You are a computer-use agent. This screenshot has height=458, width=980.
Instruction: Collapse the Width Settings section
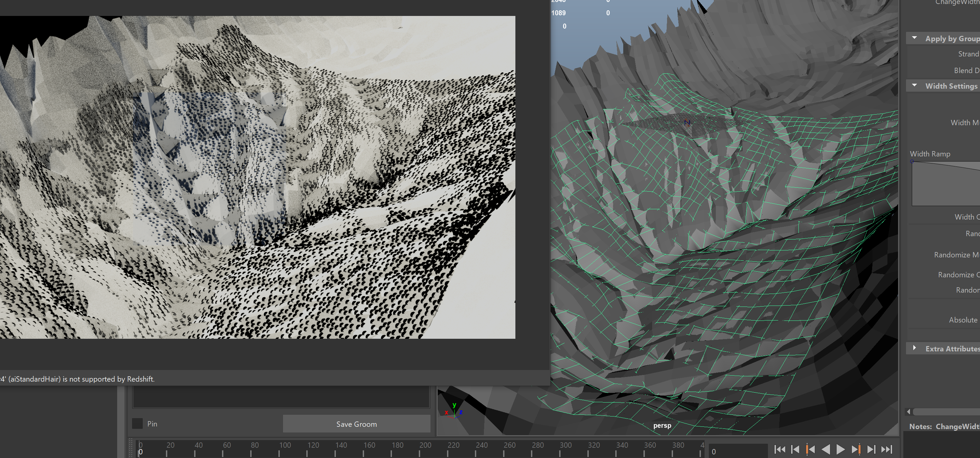(x=914, y=86)
